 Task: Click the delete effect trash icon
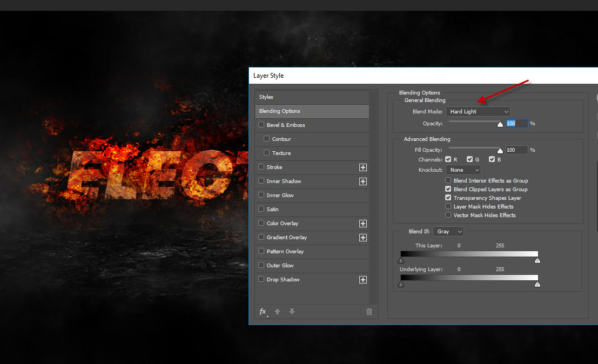(369, 312)
